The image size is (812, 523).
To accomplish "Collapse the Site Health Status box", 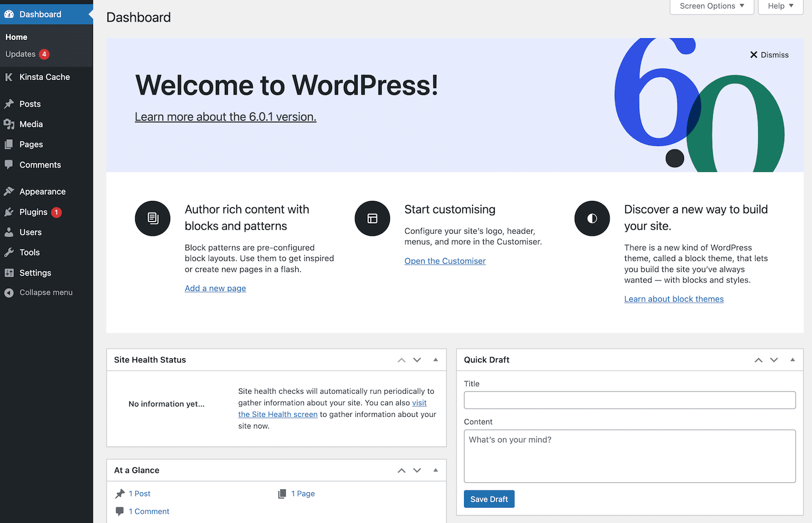I will (436, 359).
